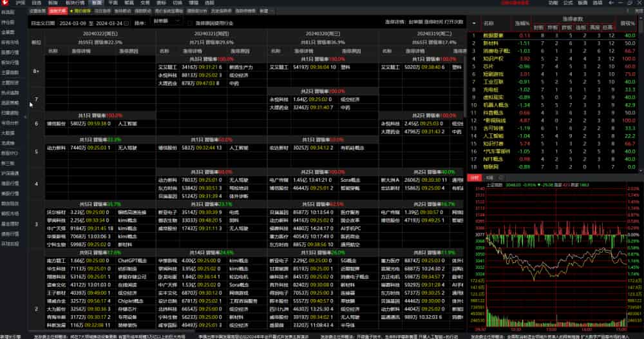This screenshot has height=339, width=644.
Task: Click the 名称 header in the sector list
Action: click(489, 23)
